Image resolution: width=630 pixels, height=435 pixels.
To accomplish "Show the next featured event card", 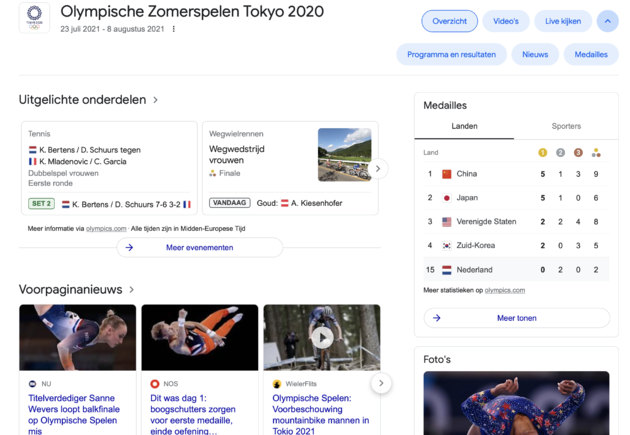I will click(378, 169).
